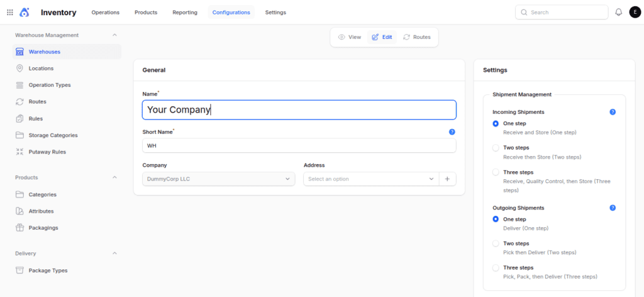Open the Products top menu
The image size is (644, 297).
tap(146, 13)
